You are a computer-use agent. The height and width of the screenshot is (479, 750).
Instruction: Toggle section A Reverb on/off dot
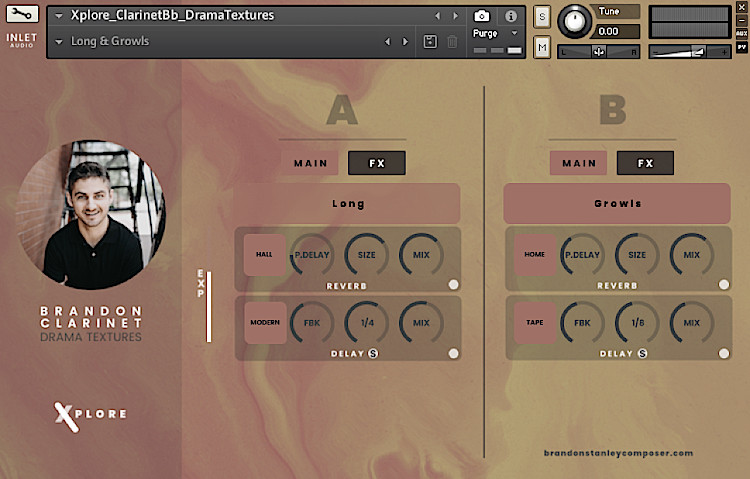point(454,285)
